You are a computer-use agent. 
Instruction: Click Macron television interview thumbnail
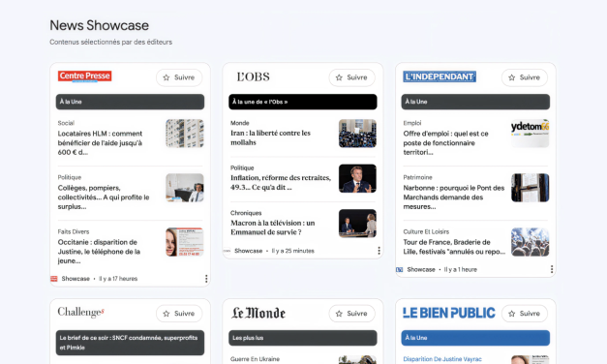[x=357, y=223]
